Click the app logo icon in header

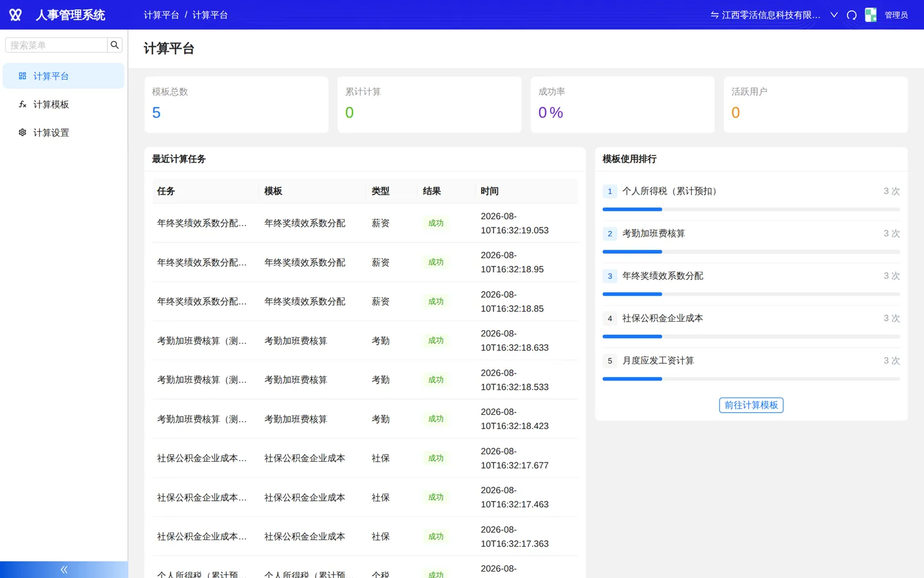15,15
